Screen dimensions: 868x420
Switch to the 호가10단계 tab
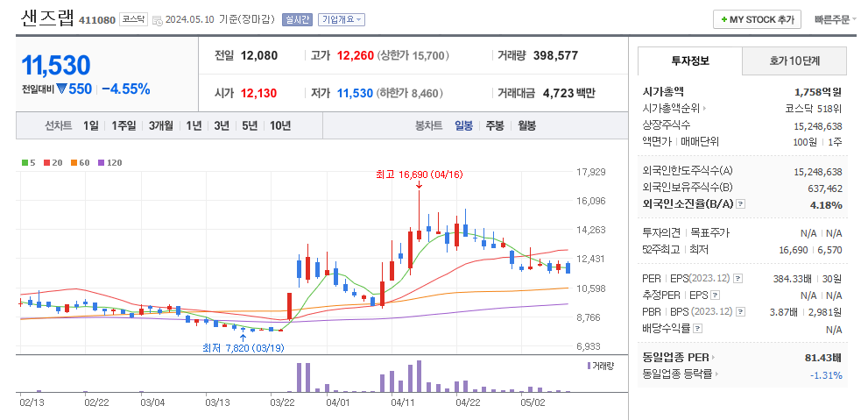794,61
